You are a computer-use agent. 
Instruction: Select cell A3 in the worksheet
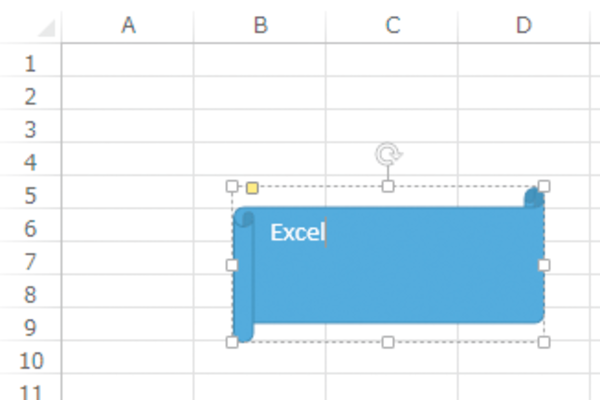point(128,126)
